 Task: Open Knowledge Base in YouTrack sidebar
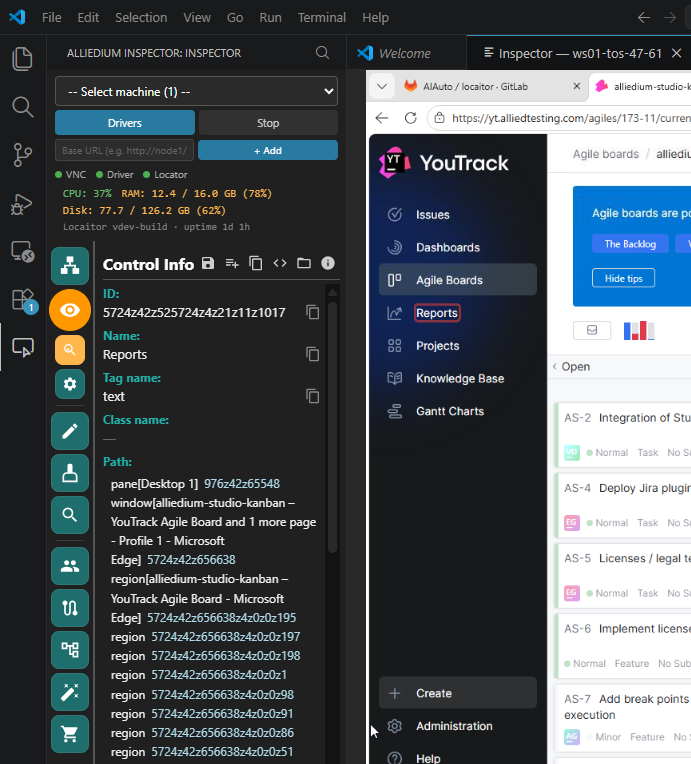[x=458, y=378]
